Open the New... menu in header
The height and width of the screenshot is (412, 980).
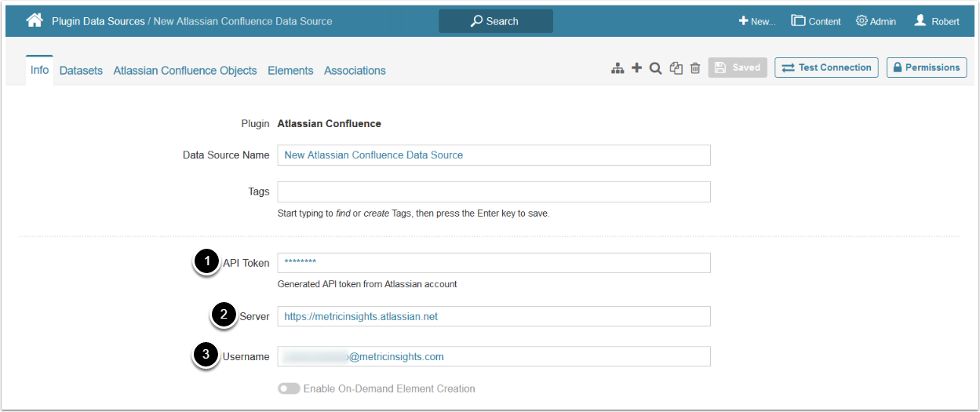756,21
